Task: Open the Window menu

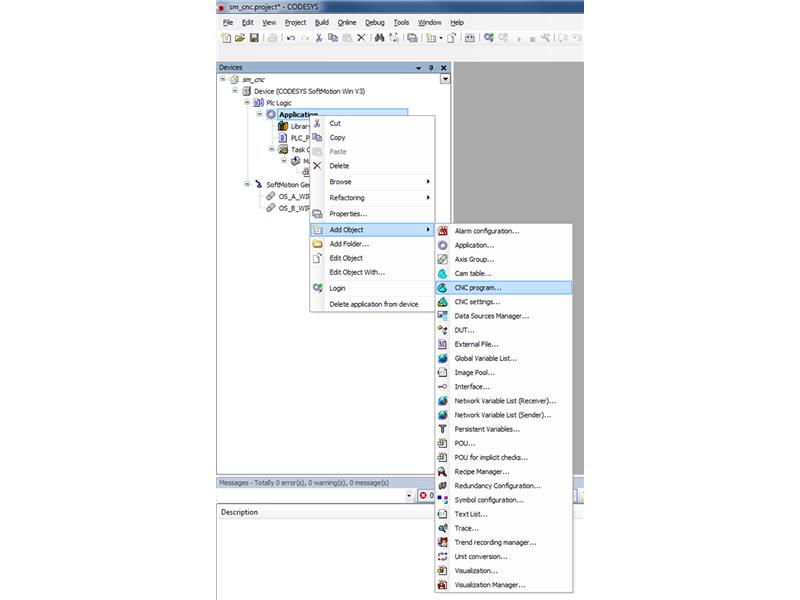Action: (430, 22)
